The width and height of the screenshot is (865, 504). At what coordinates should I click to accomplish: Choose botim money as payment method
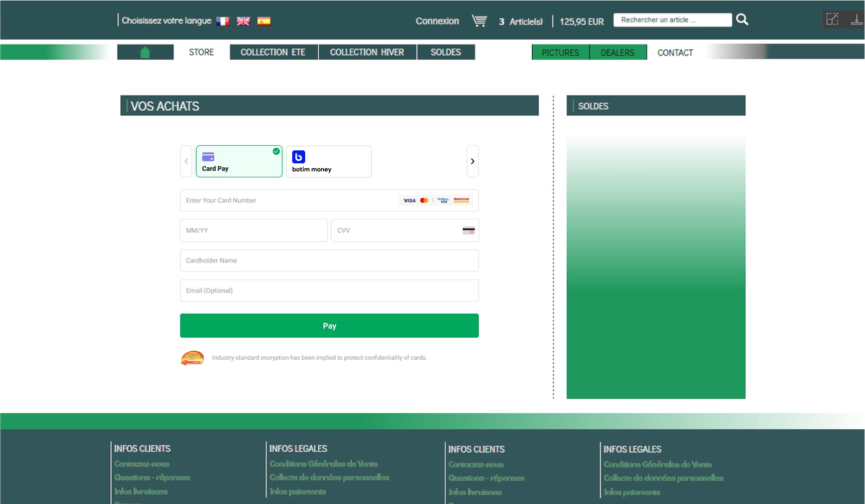click(x=329, y=161)
